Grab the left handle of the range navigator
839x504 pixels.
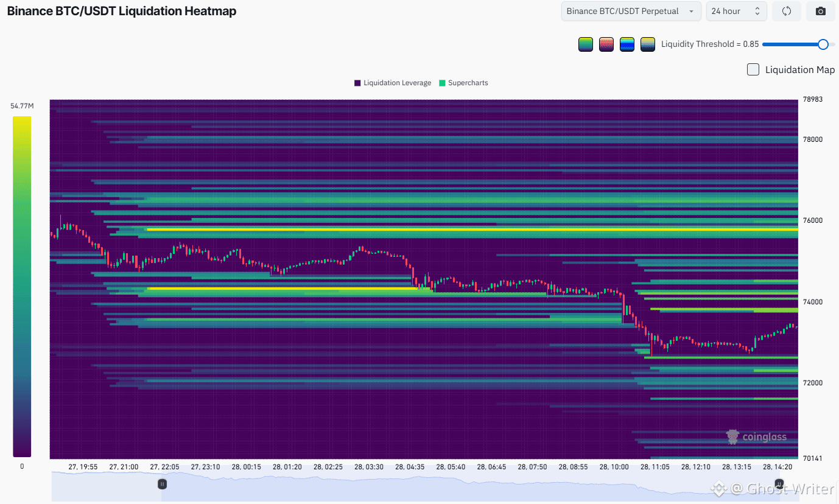tap(163, 484)
